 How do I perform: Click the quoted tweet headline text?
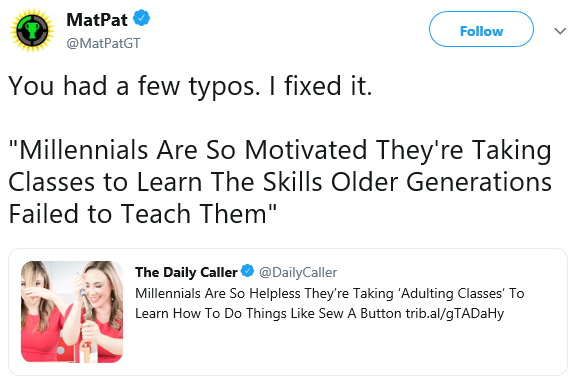[330, 303]
